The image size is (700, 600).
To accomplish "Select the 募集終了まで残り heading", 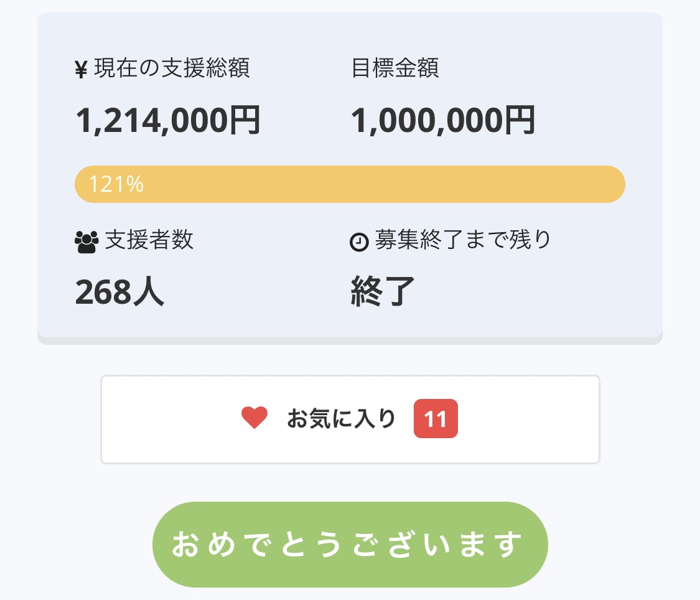I will pos(463,240).
